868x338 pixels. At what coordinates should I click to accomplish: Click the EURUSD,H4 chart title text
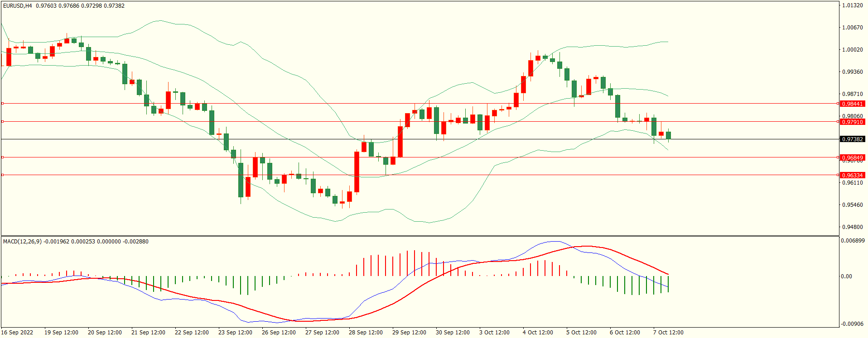(x=18, y=6)
